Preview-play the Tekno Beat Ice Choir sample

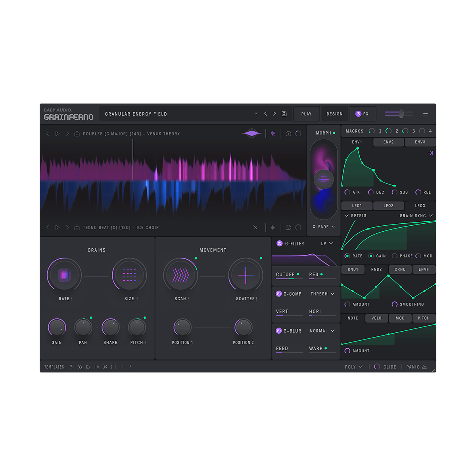point(58,227)
